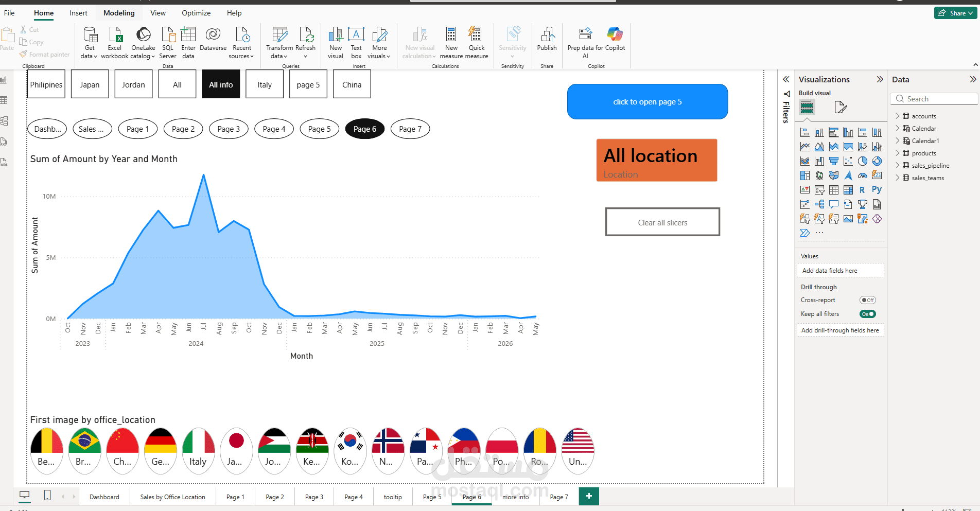Toggle Cross-report drill through switch
The width and height of the screenshot is (980, 511).
coord(868,300)
